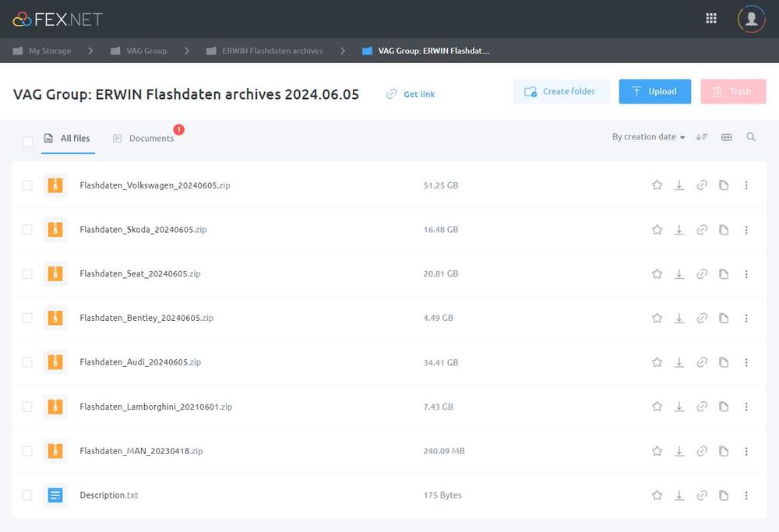Reverse the sort order direction

coord(702,137)
